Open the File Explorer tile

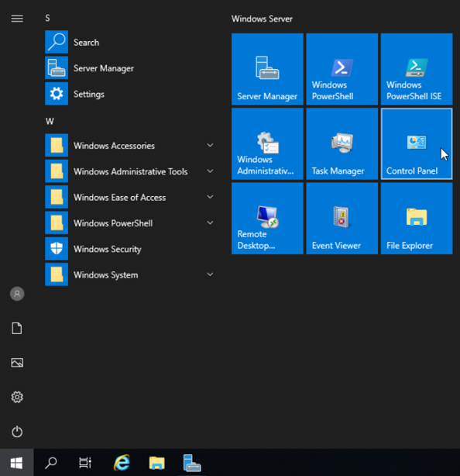click(417, 219)
